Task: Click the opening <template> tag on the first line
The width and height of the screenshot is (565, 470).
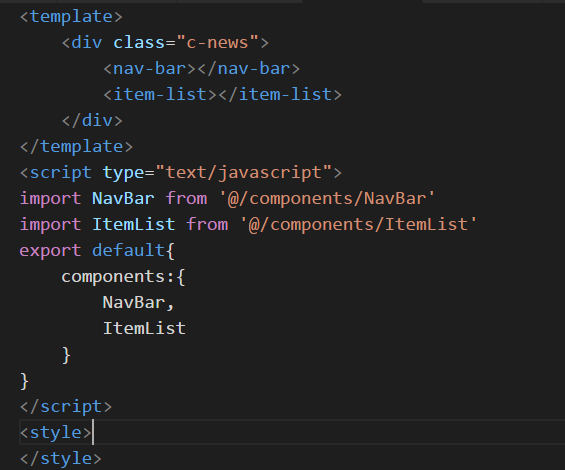Action: click(71, 17)
